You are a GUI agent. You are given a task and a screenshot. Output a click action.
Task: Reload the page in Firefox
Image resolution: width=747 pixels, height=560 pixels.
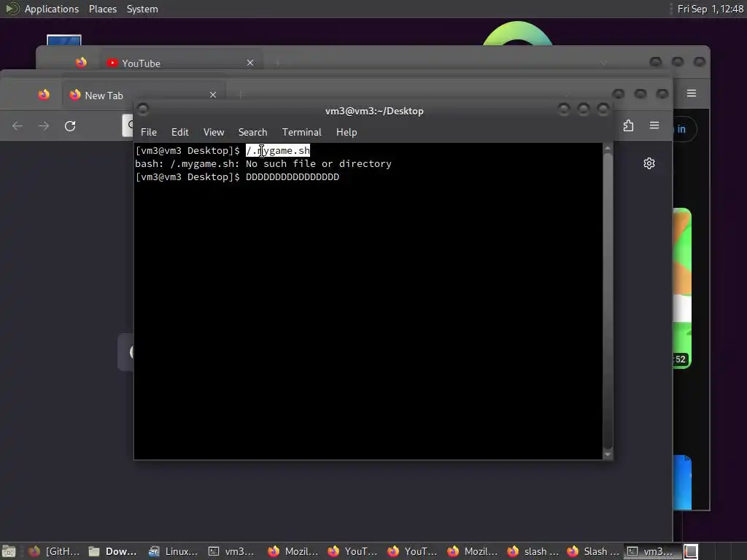tap(70, 125)
